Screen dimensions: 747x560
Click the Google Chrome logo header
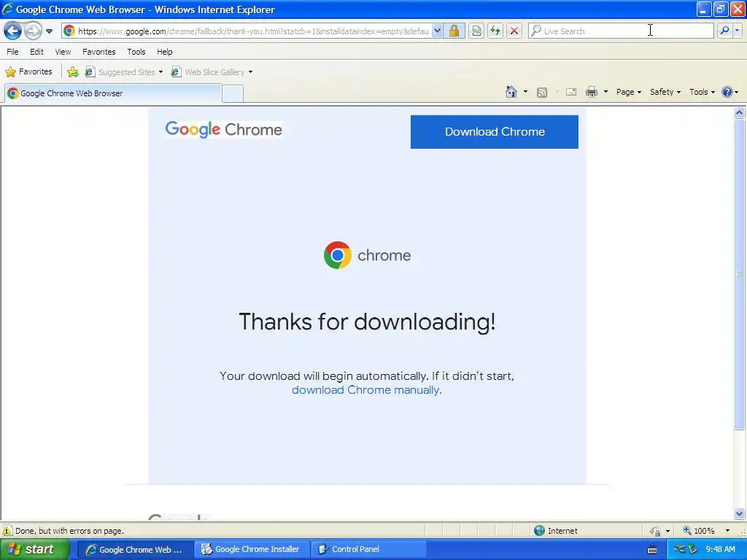click(x=223, y=129)
